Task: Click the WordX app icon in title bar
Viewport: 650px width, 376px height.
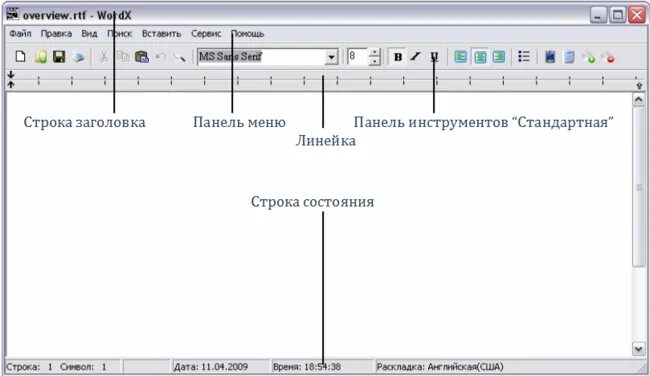Action: [x=12, y=14]
